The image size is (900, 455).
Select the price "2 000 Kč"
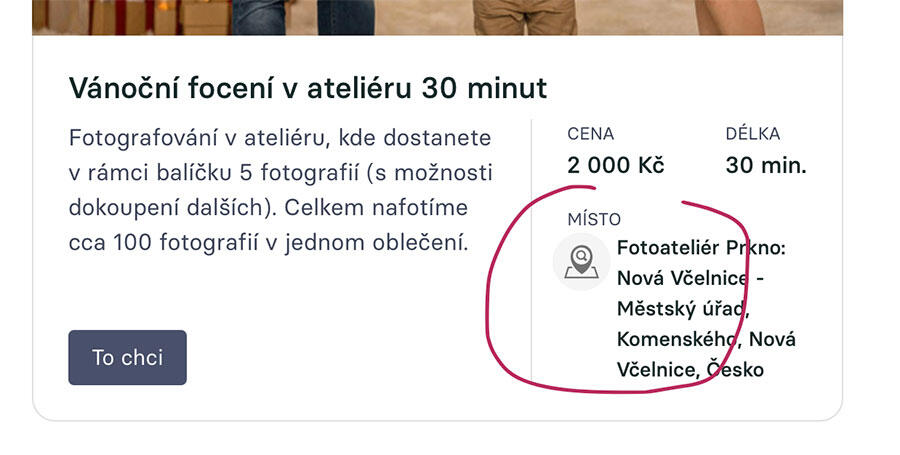(615, 165)
